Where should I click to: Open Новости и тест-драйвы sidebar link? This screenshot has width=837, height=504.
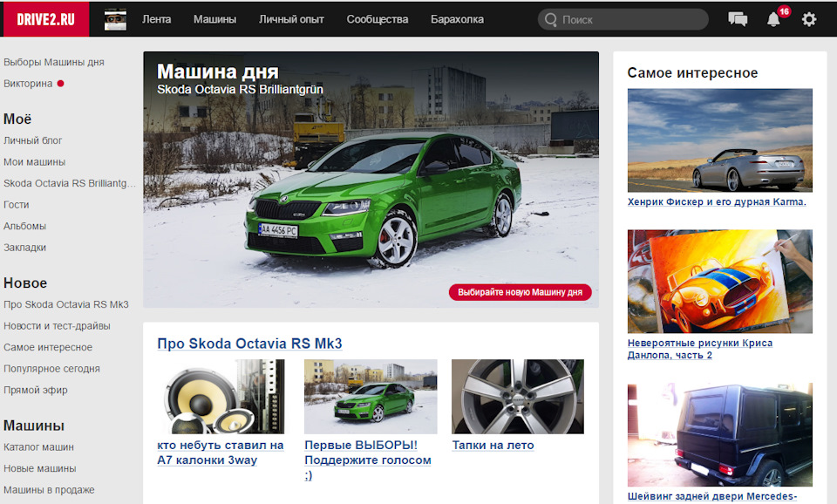[x=57, y=325]
